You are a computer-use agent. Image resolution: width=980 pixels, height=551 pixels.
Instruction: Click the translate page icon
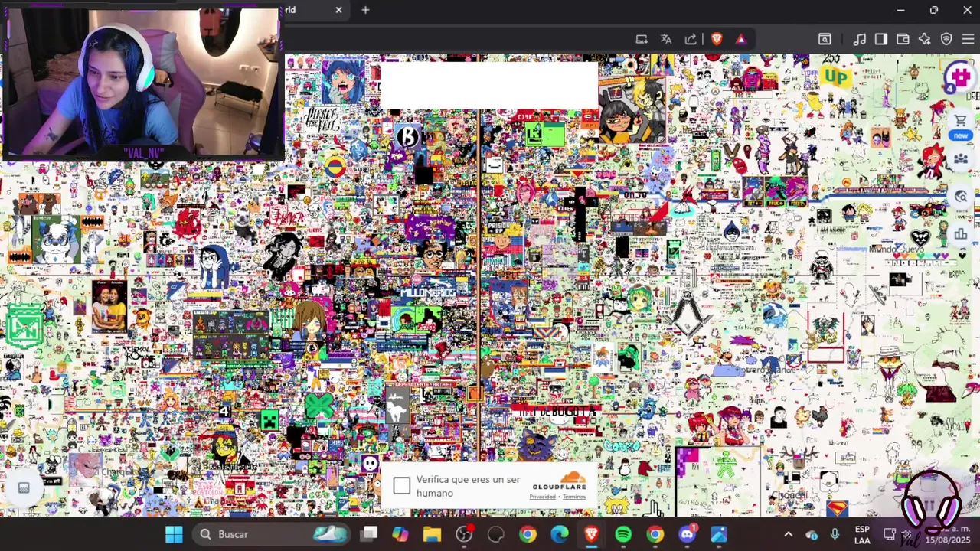[x=666, y=39]
